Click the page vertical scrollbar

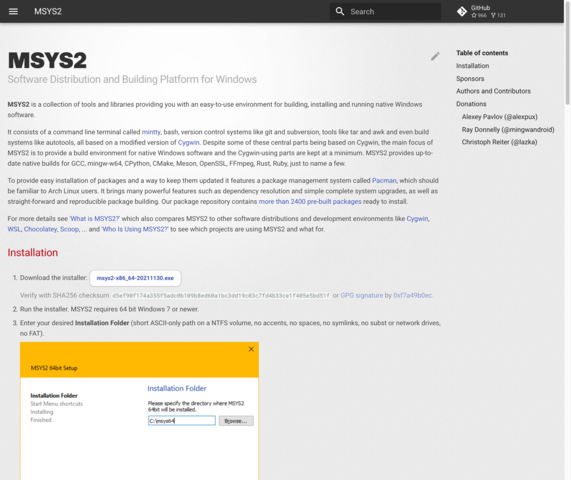pos(567,240)
